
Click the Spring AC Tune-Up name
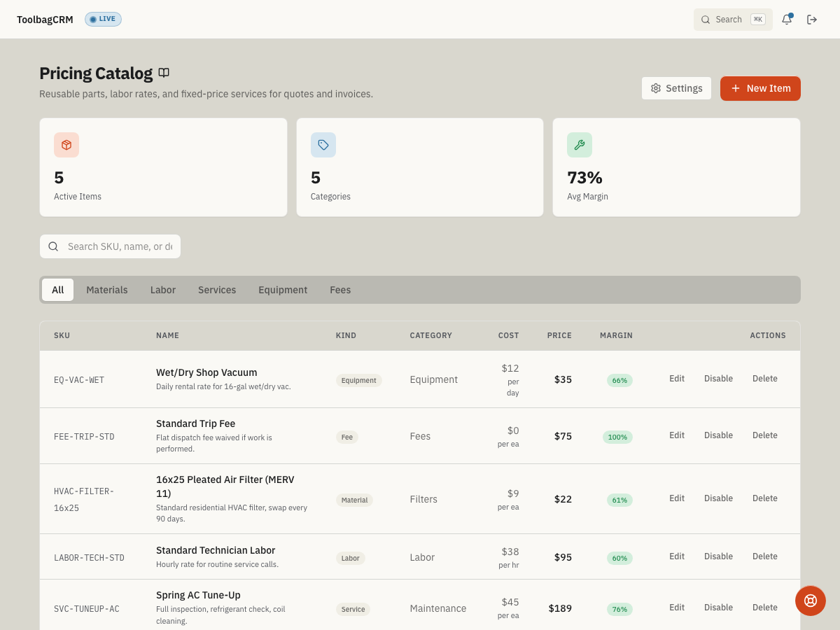(x=198, y=595)
